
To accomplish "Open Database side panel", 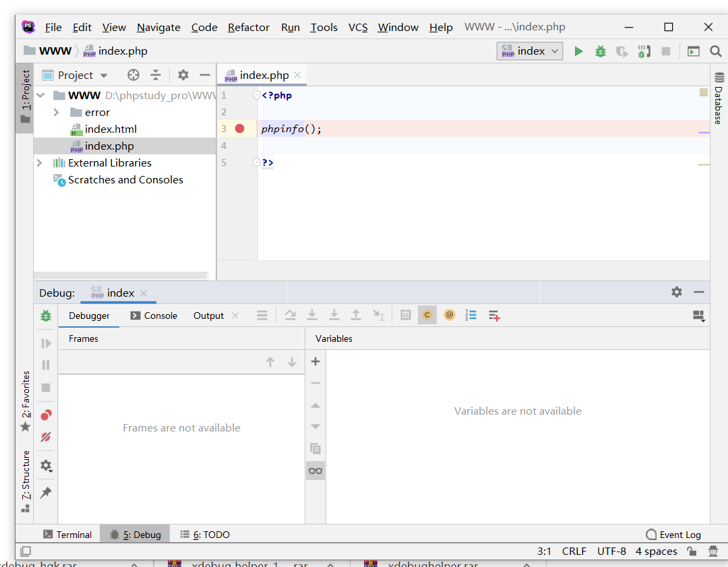I will [x=719, y=98].
